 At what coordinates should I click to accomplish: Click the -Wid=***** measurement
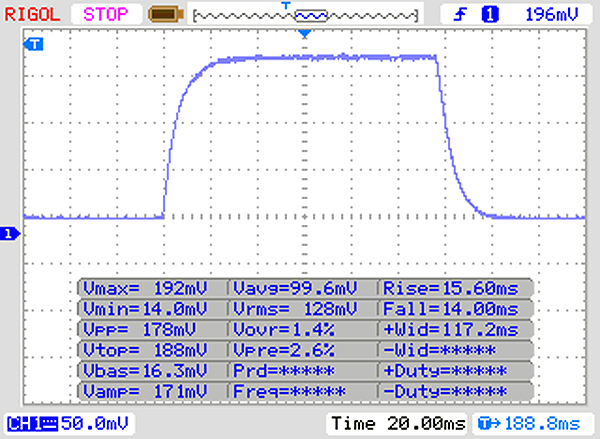[440, 350]
